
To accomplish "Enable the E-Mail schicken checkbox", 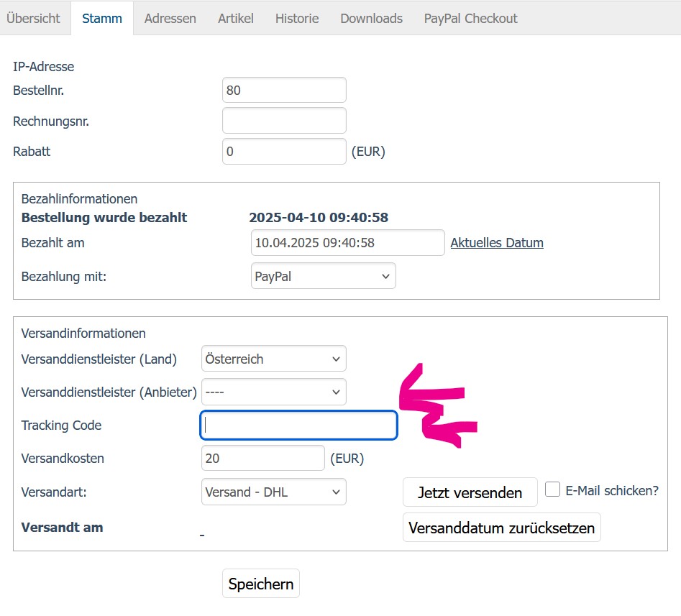I will click(552, 490).
